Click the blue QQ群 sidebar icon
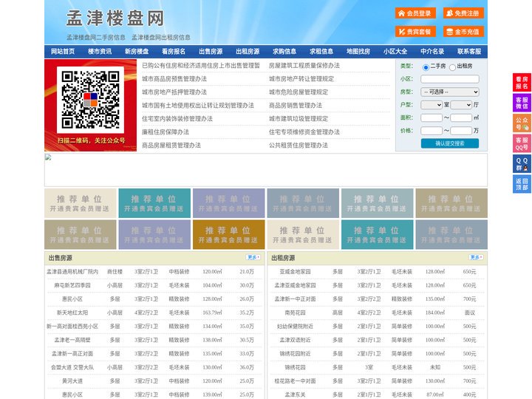This screenshot has height=399, width=532. (x=522, y=164)
